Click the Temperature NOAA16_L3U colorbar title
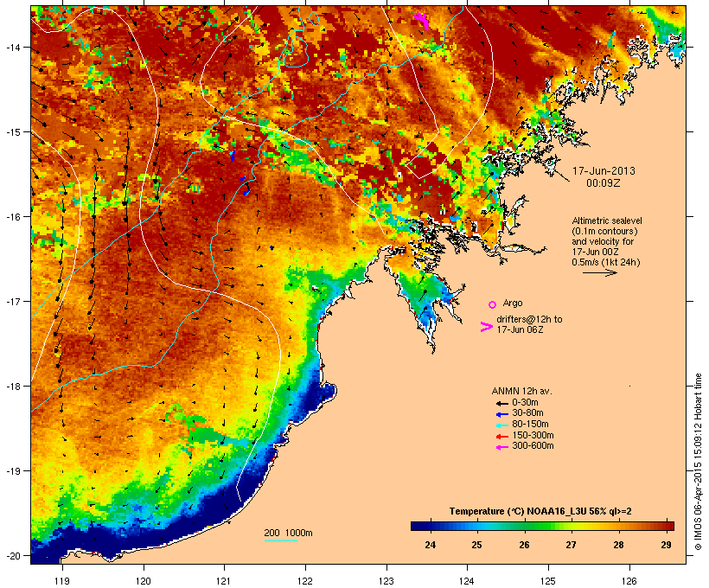The image size is (709, 588). (540, 511)
